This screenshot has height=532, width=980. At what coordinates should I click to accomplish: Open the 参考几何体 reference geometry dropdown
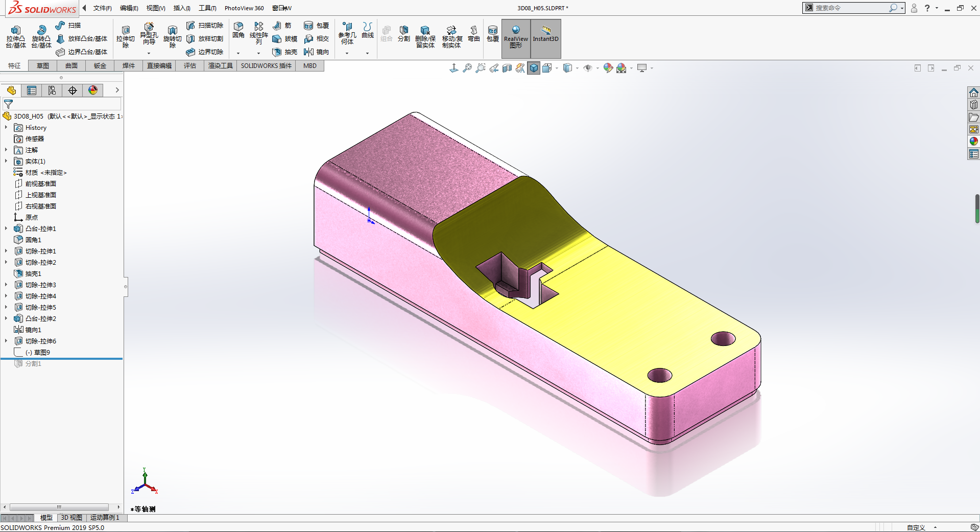pyautogui.click(x=347, y=53)
